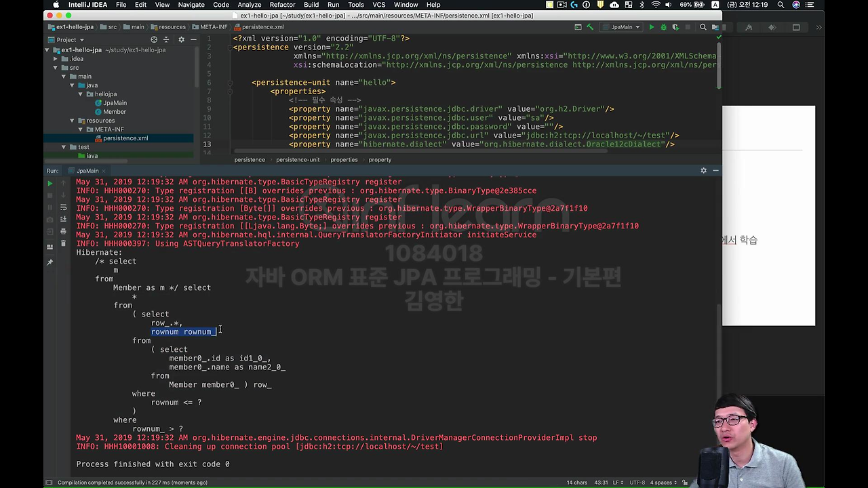Expand the .idea folder

(56, 59)
